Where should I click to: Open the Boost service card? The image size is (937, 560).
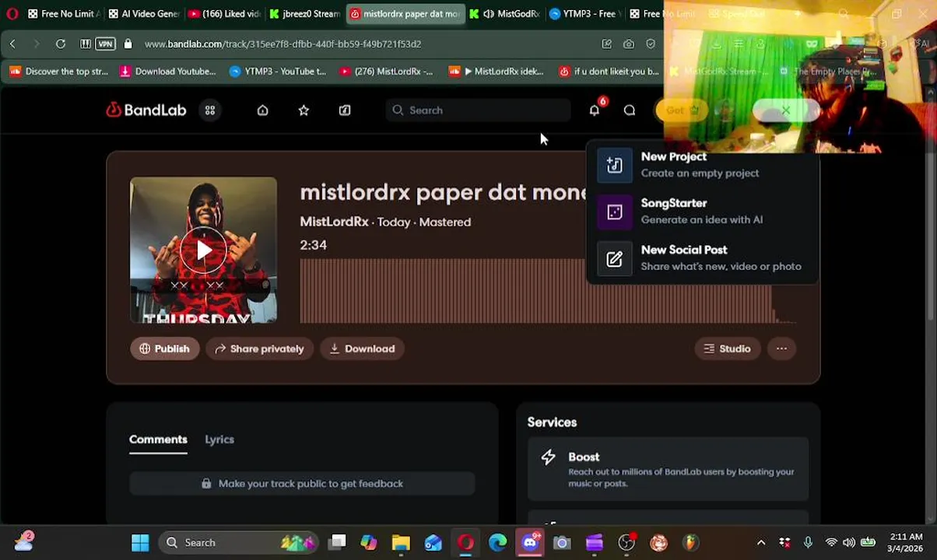click(668, 470)
